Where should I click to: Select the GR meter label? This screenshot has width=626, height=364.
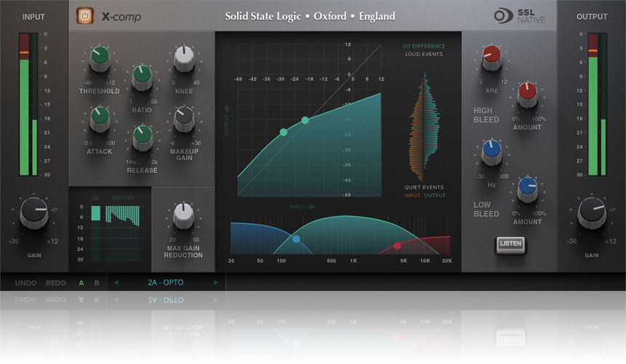tap(95, 198)
